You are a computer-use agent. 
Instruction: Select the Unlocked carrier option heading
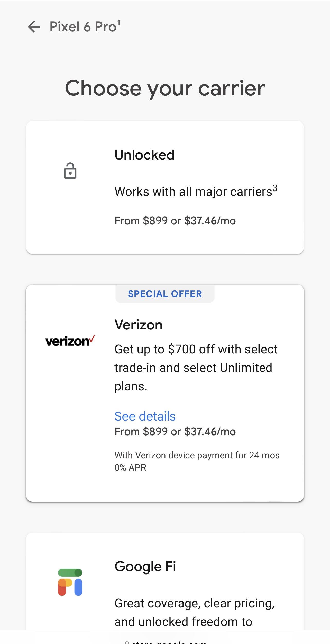pos(144,155)
